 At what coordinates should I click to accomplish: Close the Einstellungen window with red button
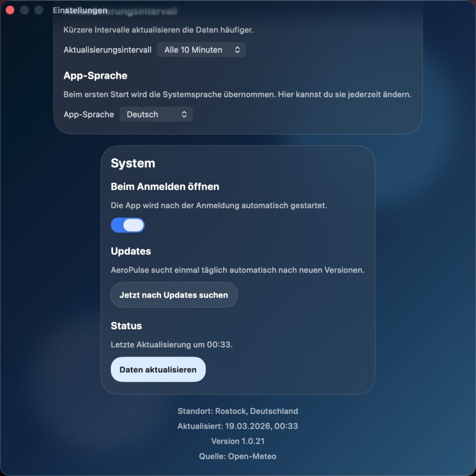click(x=10, y=10)
